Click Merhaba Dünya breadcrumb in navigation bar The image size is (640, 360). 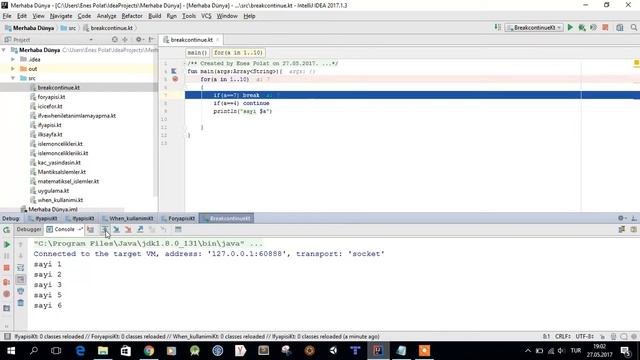(x=30, y=28)
